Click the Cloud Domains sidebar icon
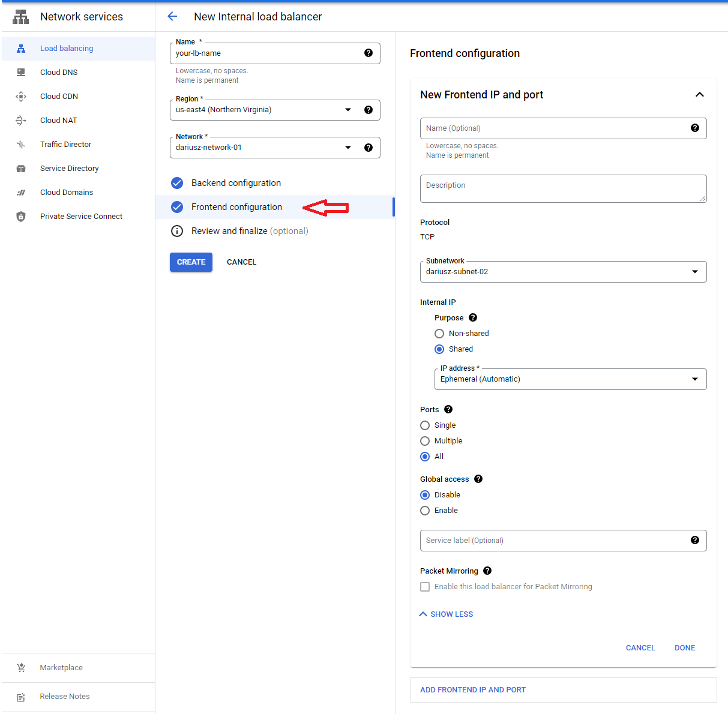Image resolution: width=728 pixels, height=714 pixels. 21,193
